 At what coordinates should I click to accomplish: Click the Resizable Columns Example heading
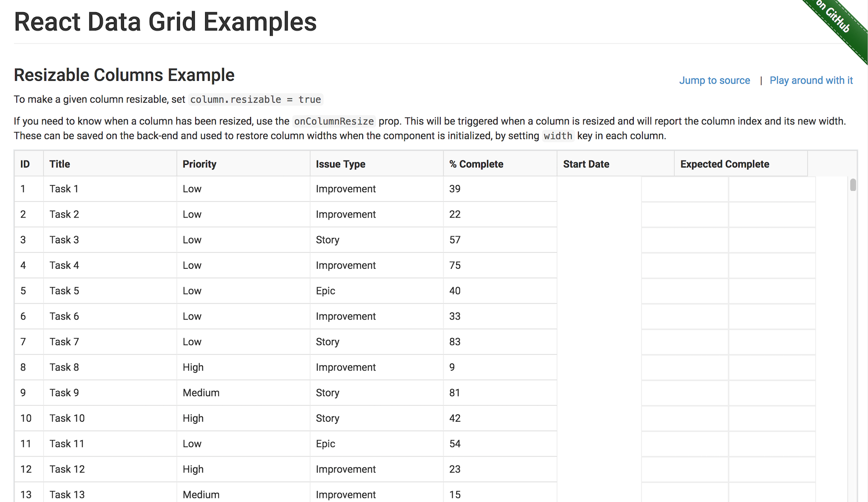coord(124,75)
